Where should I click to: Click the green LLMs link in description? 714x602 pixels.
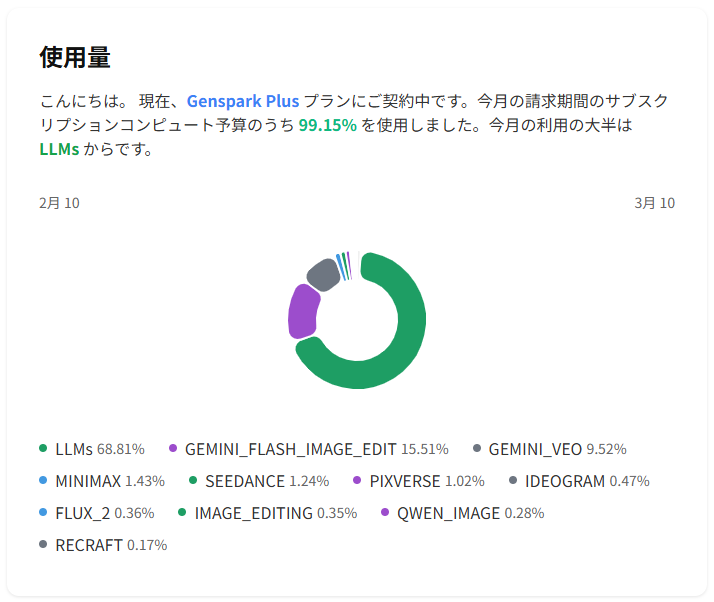tap(59, 150)
